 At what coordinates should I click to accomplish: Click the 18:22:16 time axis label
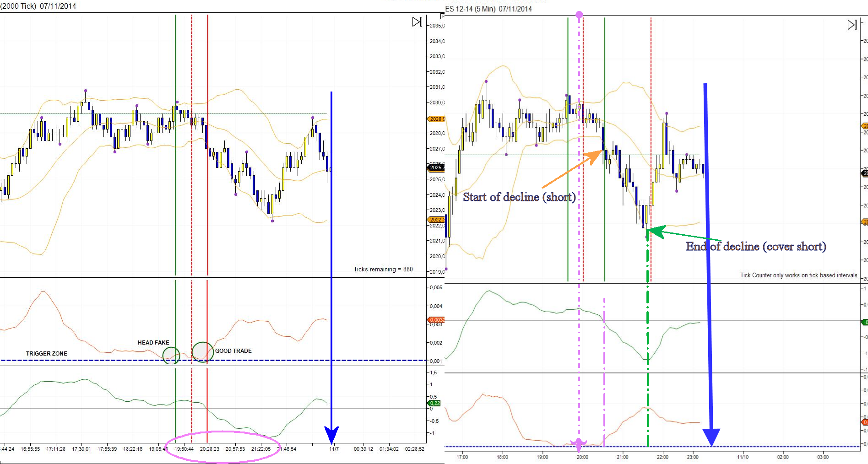133,449
